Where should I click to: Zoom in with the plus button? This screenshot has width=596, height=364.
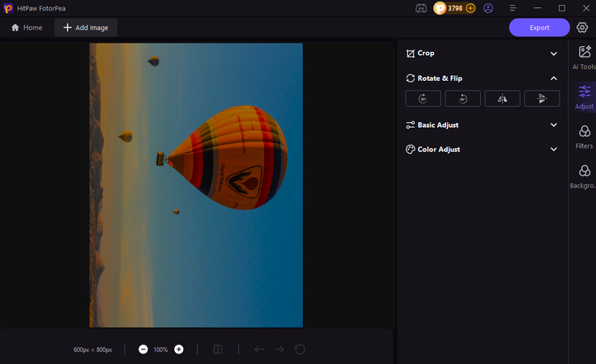179,349
